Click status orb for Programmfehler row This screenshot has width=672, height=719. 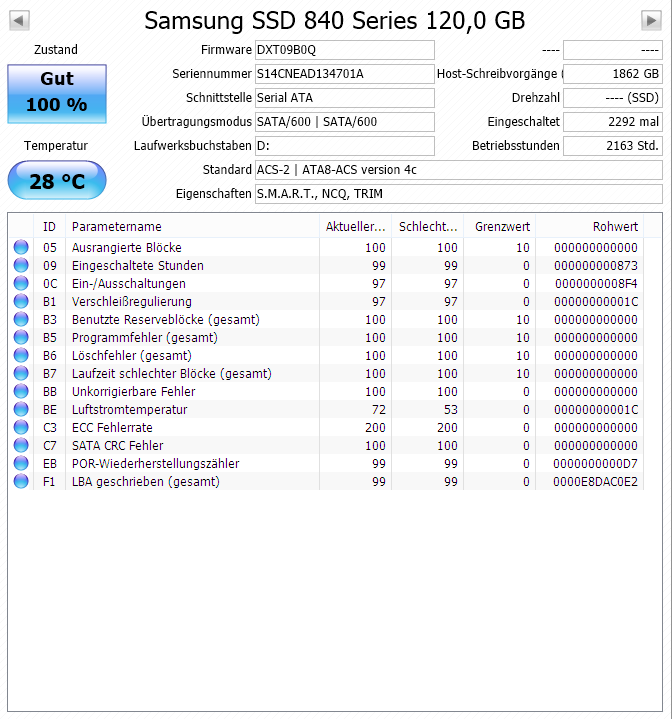pos(21,337)
